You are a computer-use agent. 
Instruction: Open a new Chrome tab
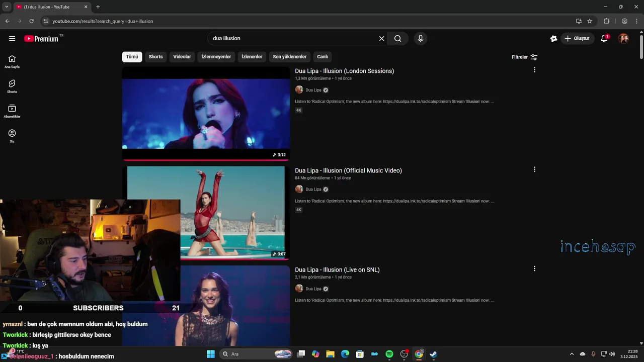98,7
